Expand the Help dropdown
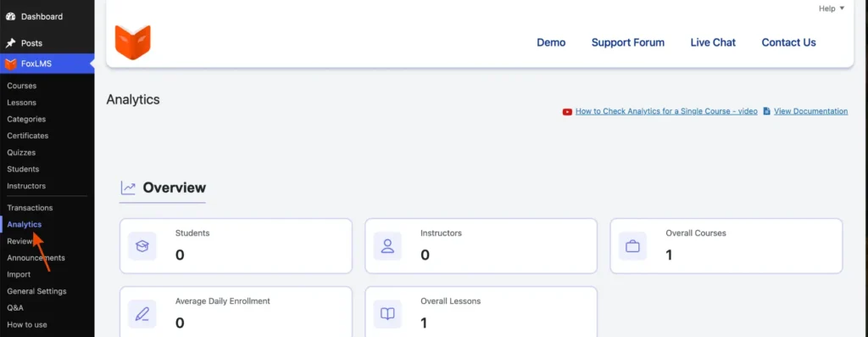The width and height of the screenshot is (868, 337). point(832,8)
